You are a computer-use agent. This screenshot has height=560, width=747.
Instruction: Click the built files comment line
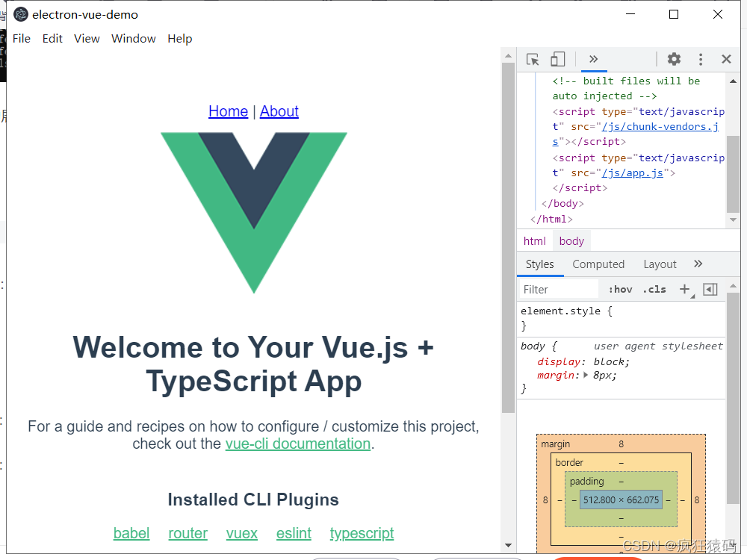626,89
